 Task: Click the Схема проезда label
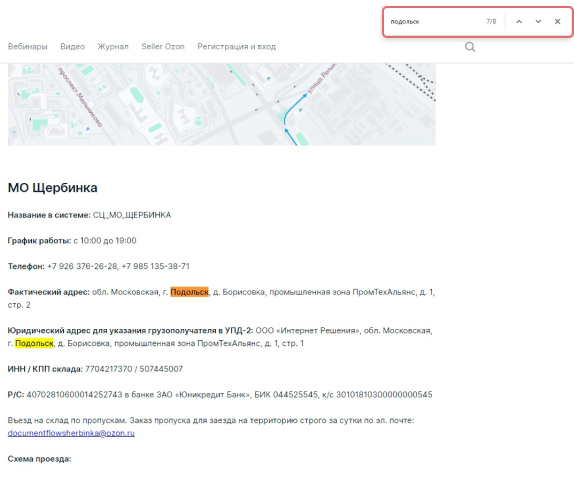(40, 459)
